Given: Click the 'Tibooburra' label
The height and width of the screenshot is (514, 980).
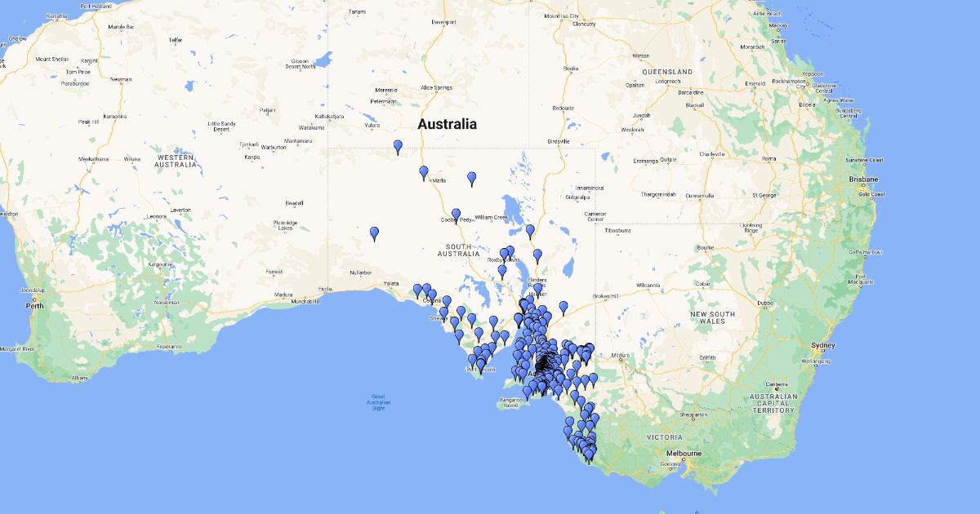Looking at the screenshot, I should 617,231.
